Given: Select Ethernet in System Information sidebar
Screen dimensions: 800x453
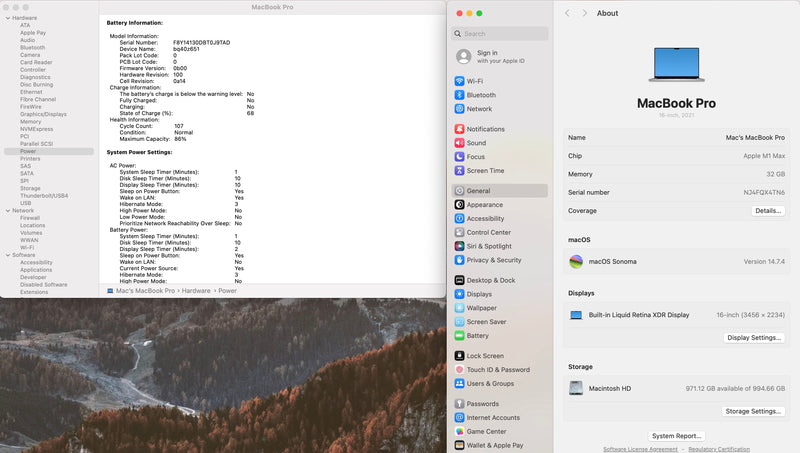Looking at the screenshot, I should click(x=31, y=92).
